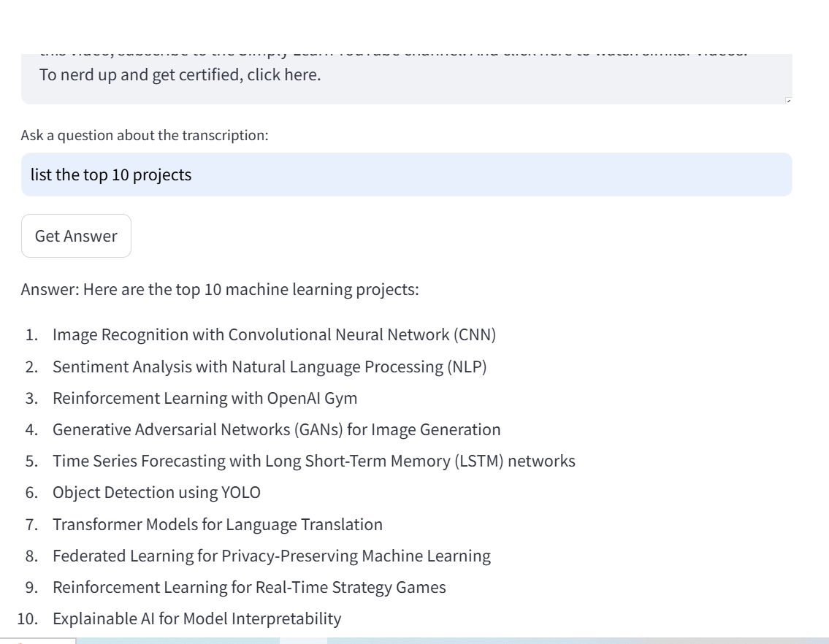Select the Sentiment Analysis with NLP item
This screenshot has width=829, height=644.
coord(270,367)
